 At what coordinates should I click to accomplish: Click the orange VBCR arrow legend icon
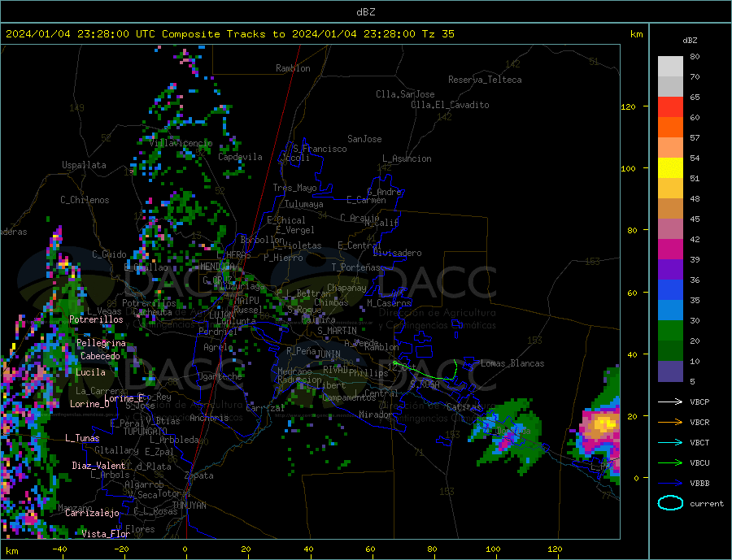(670, 423)
